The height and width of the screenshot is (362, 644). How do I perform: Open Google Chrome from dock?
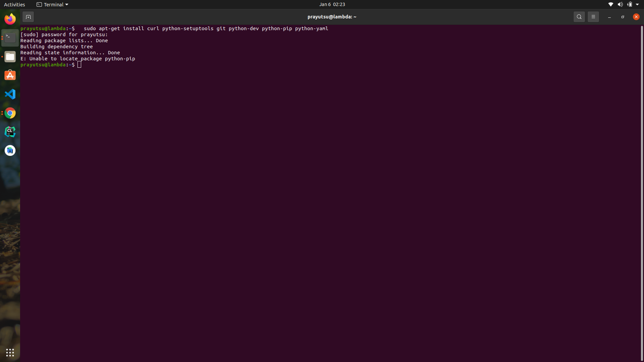[x=10, y=113]
